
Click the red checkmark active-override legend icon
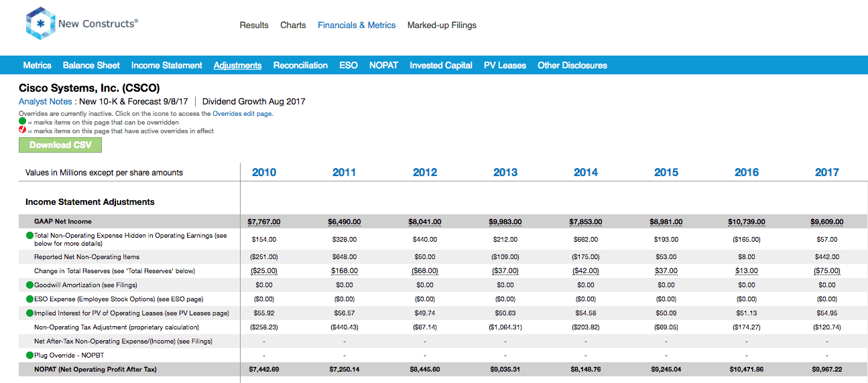tap(22, 131)
